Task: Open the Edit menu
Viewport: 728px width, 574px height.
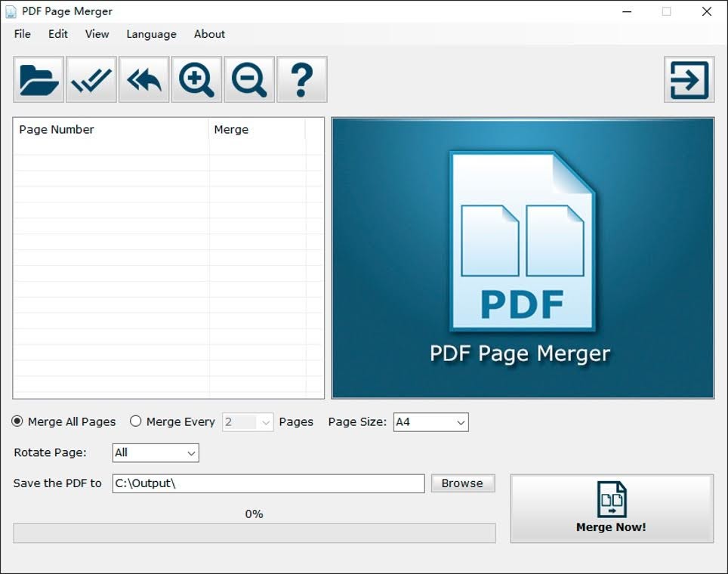Action: [x=57, y=34]
